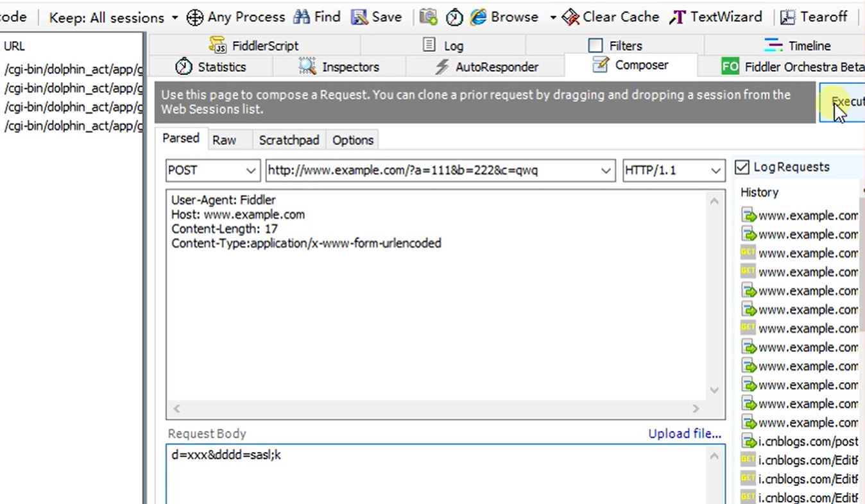Click the camera screenshot toolbar icon
The width and height of the screenshot is (865, 504).
click(x=428, y=17)
